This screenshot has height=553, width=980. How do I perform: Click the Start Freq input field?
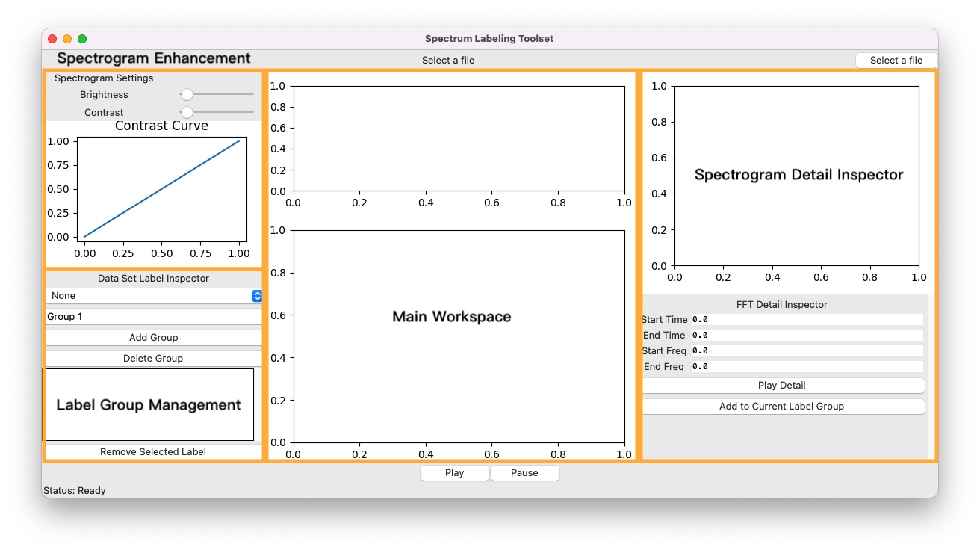pyautogui.click(x=807, y=350)
